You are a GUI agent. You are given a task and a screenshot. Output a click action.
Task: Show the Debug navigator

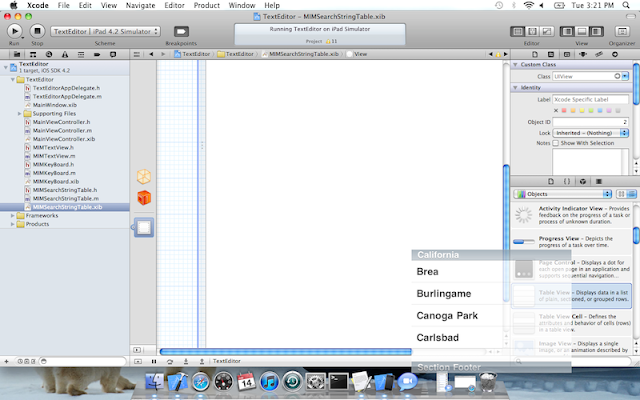coord(81,54)
